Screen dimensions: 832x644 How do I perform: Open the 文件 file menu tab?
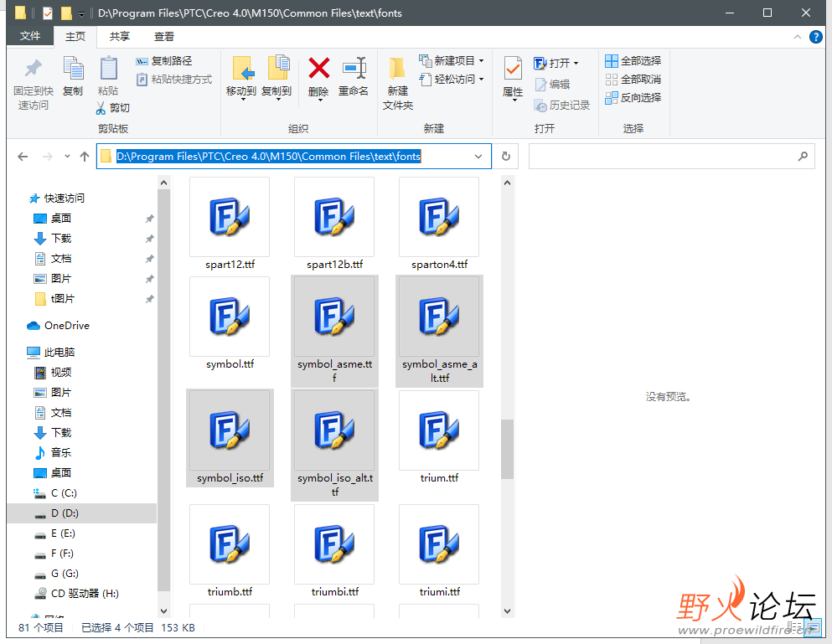tap(30, 36)
